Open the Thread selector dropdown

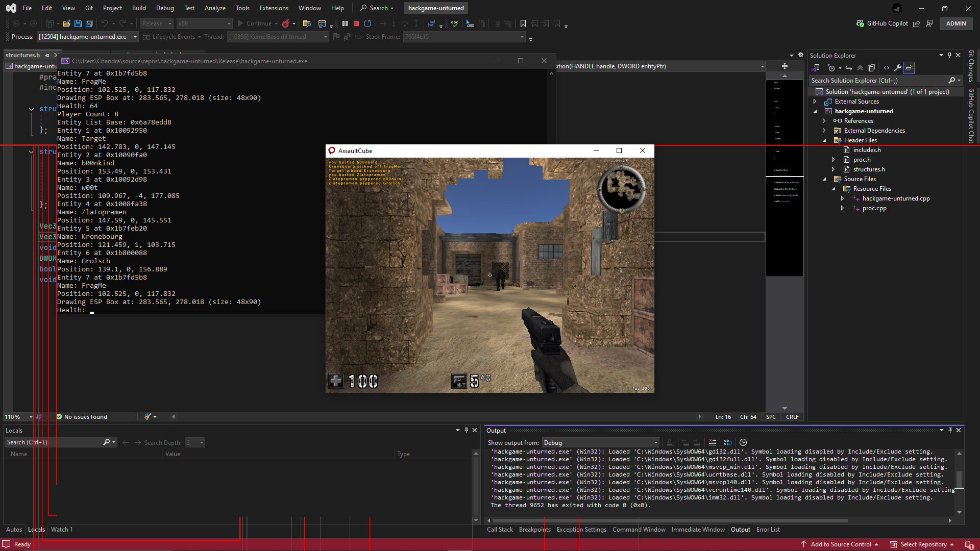(x=278, y=37)
